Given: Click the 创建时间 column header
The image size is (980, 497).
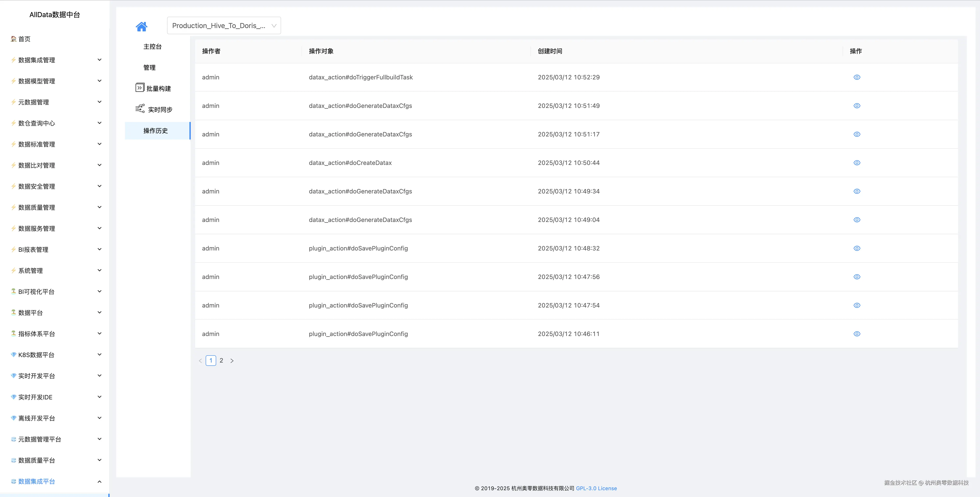Looking at the screenshot, I should point(550,51).
